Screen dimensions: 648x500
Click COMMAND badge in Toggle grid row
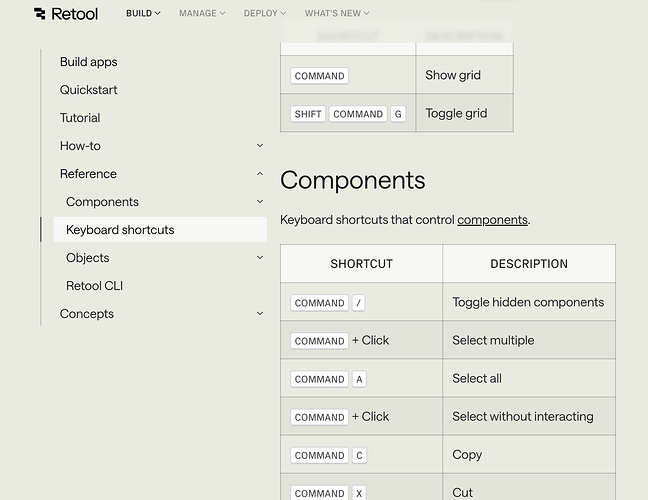(x=358, y=114)
